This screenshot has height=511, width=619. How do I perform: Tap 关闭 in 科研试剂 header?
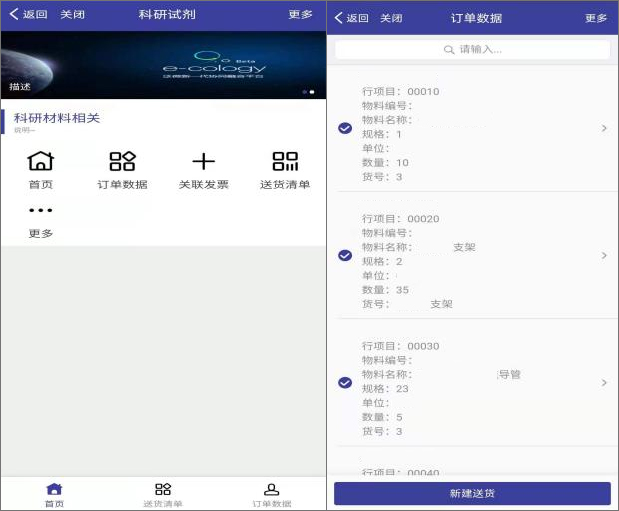73,15
